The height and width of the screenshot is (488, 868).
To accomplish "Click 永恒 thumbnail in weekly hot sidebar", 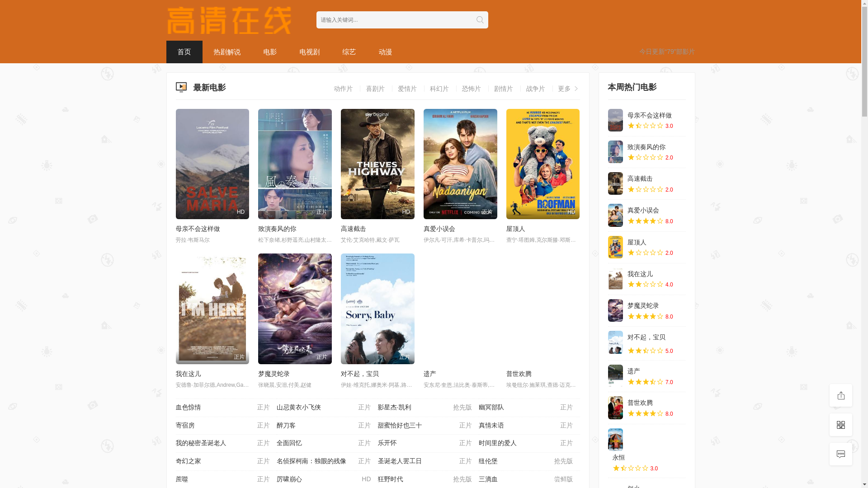I will (x=615, y=440).
